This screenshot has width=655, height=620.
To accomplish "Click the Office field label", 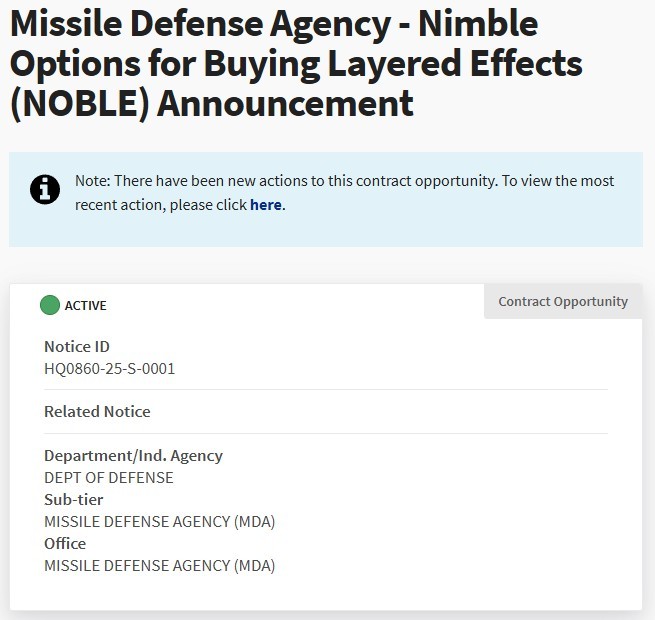I will (65, 543).
